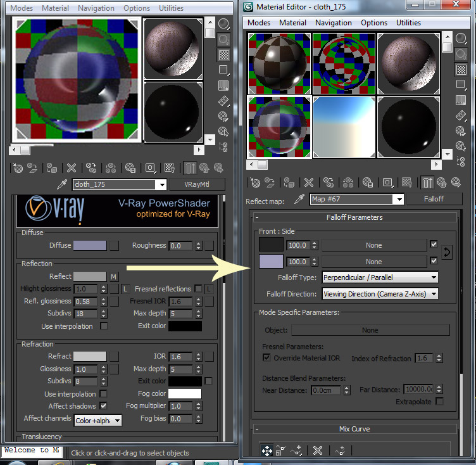476x465 pixels.
Task: Open Navigation menu in Material Editor window
Action: point(333,23)
